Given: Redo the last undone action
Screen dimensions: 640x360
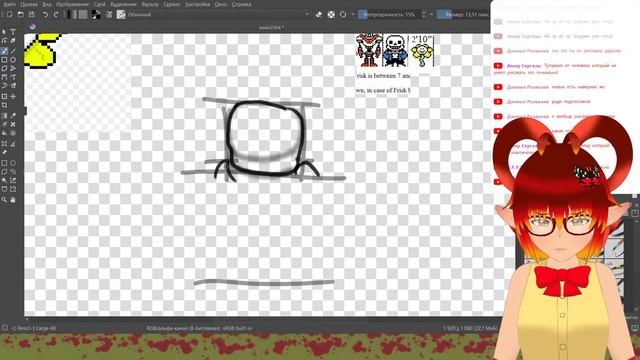Looking at the screenshot, I should (x=56, y=14).
